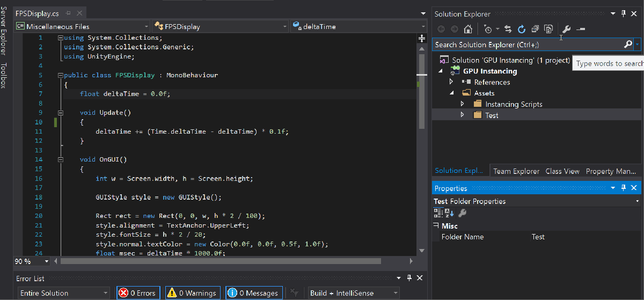The image size is (644, 300).
Task: Click Property Pages wrench in Properties
Action: pyautogui.click(x=463, y=213)
